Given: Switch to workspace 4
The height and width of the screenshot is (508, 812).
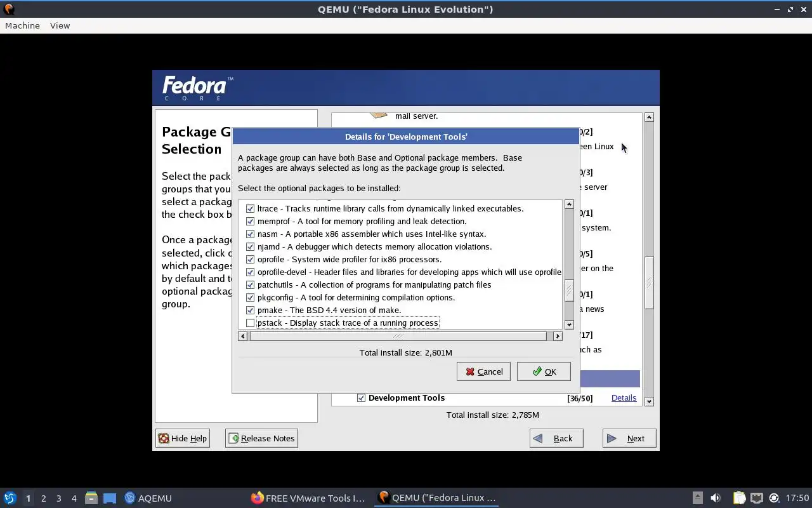Looking at the screenshot, I should (x=74, y=498).
